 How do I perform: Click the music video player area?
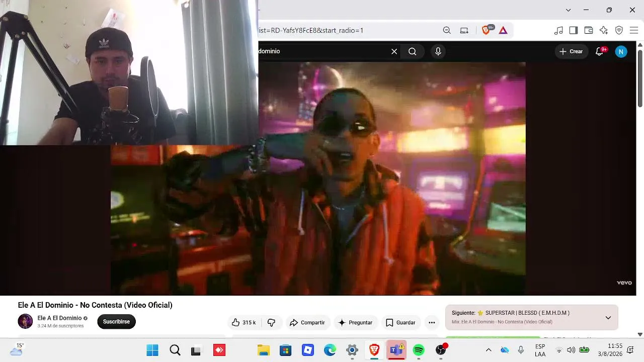click(x=318, y=178)
